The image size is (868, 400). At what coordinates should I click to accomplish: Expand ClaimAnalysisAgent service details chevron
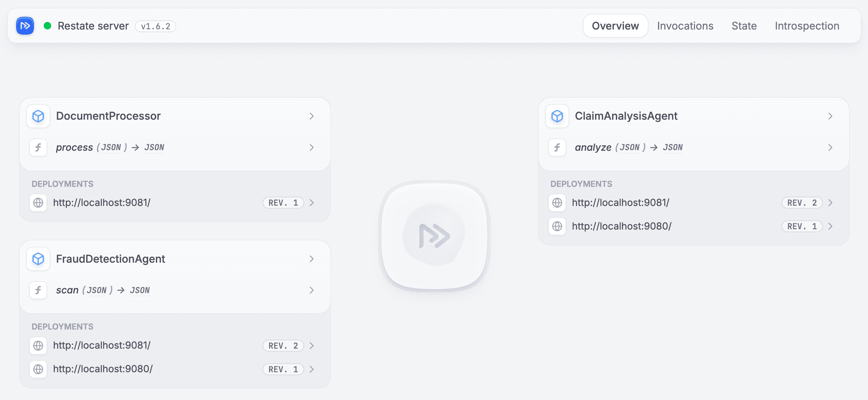tap(830, 116)
